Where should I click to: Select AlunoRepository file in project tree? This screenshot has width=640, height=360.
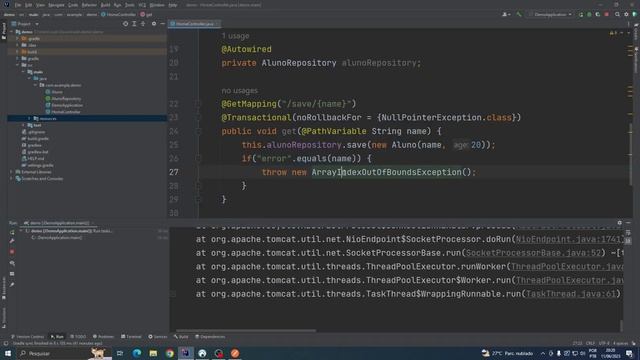(63, 98)
